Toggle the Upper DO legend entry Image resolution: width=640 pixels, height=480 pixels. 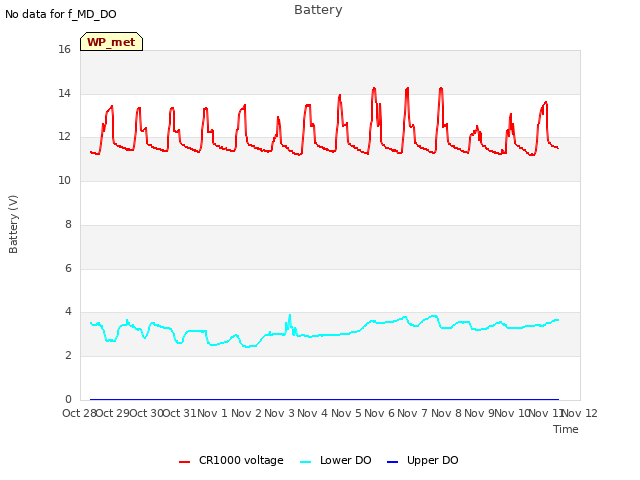(x=422, y=460)
